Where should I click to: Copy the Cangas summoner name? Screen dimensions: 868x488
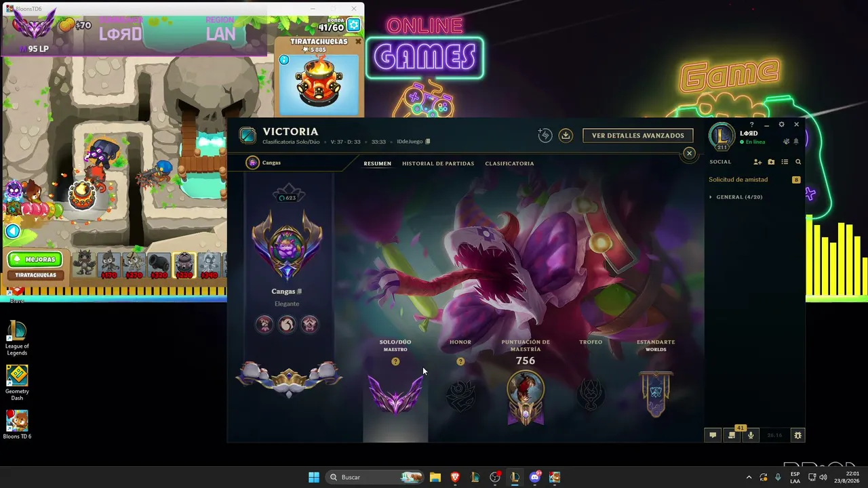point(299,291)
